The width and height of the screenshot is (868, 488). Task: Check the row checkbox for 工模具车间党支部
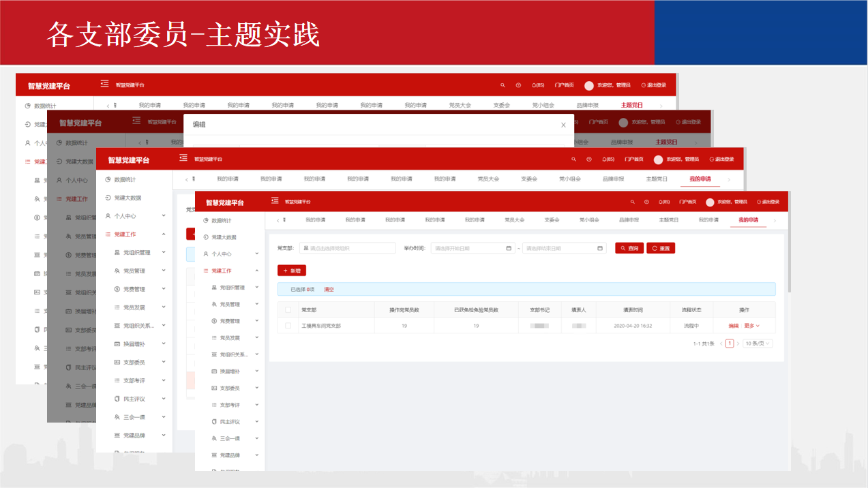[288, 326]
